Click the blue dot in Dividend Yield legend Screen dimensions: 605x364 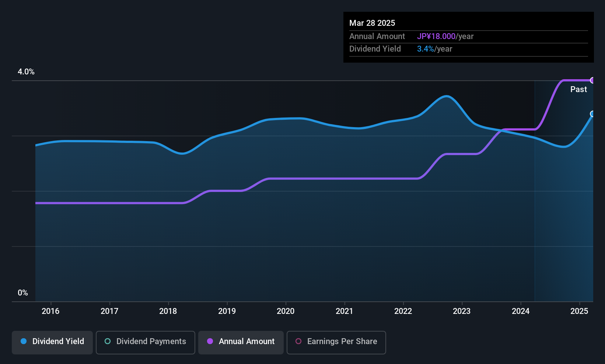click(24, 341)
